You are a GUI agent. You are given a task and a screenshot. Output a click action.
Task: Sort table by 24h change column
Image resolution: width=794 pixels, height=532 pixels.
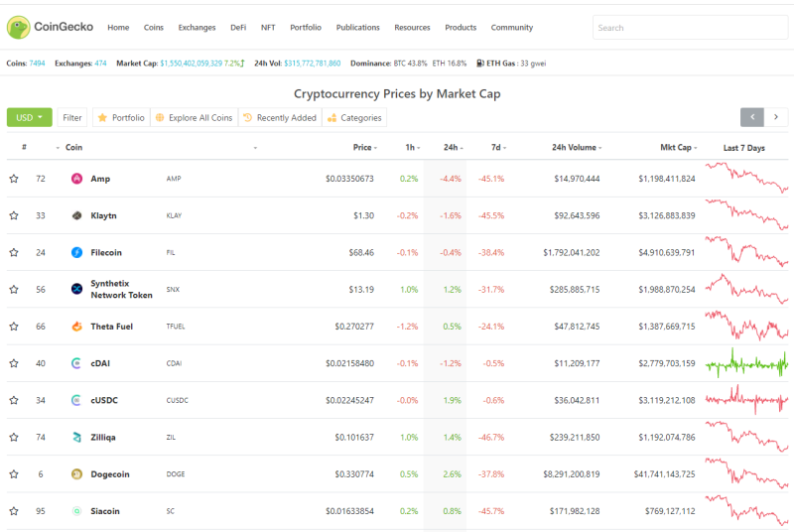point(454,147)
